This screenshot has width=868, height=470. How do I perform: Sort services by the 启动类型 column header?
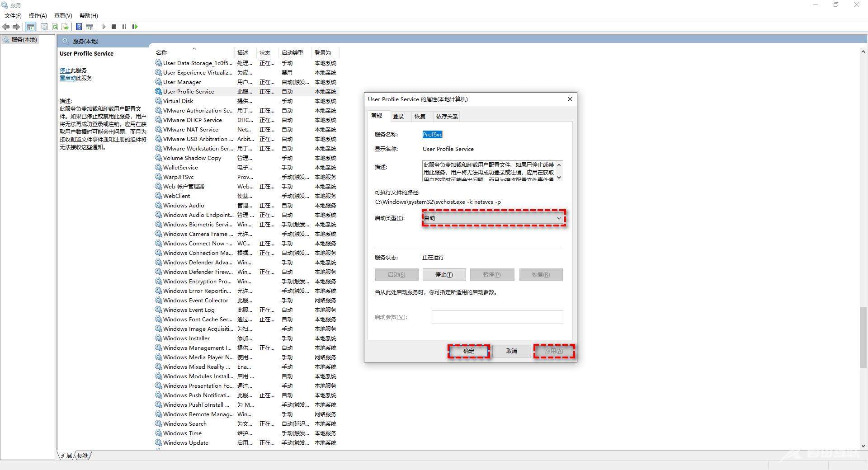coord(295,53)
